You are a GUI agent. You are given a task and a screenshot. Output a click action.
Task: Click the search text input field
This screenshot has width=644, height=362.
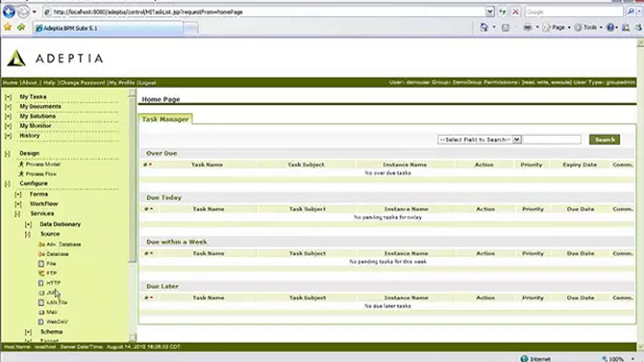(x=552, y=139)
